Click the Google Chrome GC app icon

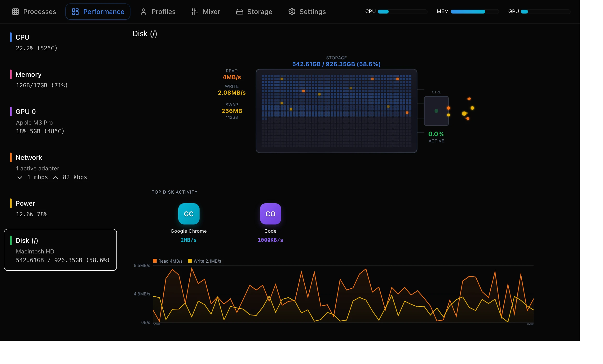(x=189, y=214)
